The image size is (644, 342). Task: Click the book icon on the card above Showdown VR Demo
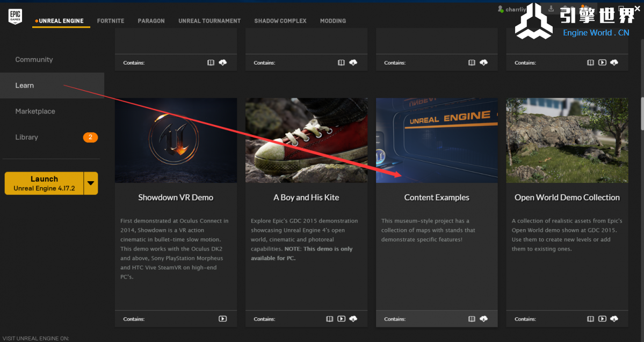pyautogui.click(x=211, y=62)
